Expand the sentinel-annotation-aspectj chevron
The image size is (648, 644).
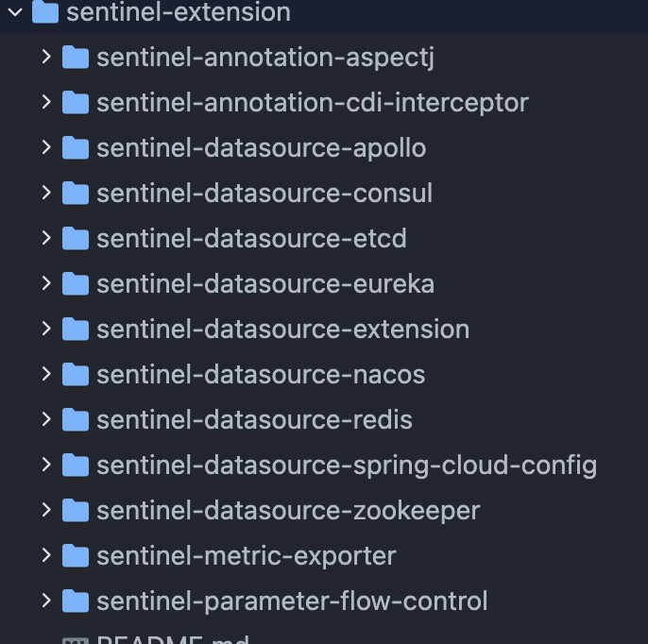click(46, 57)
